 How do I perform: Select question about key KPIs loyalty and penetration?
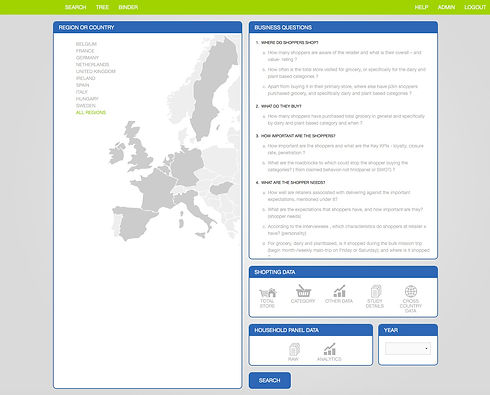click(x=345, y=149)
